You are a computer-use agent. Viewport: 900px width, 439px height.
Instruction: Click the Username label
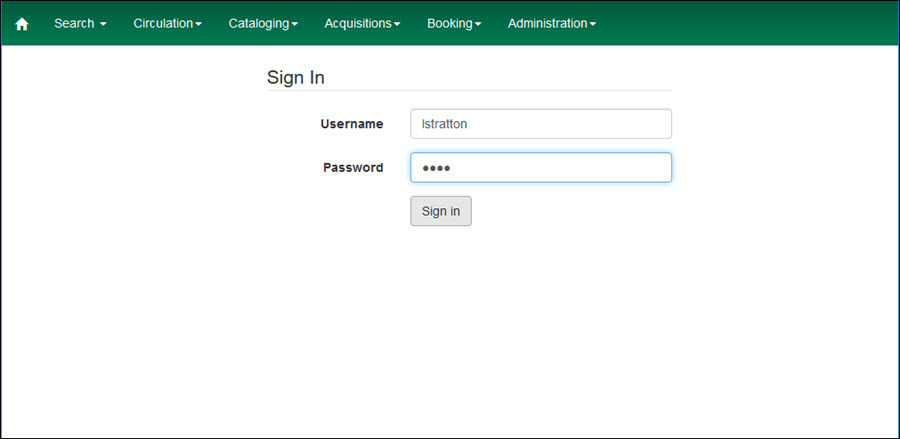point(352,124)
